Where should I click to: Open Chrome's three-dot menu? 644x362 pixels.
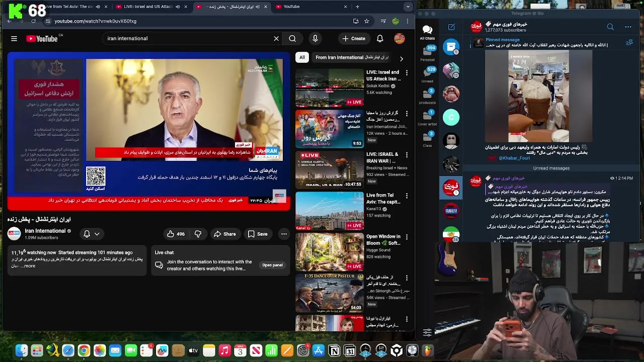407,21
